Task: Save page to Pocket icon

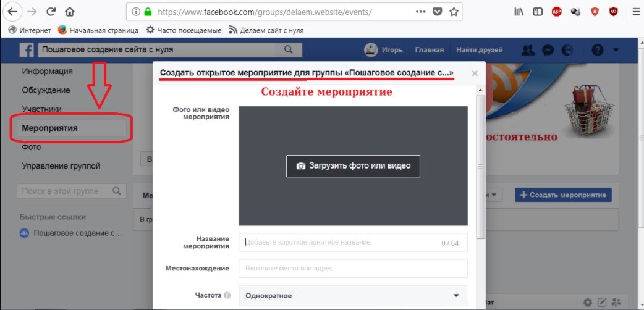Action: [438, 12]
